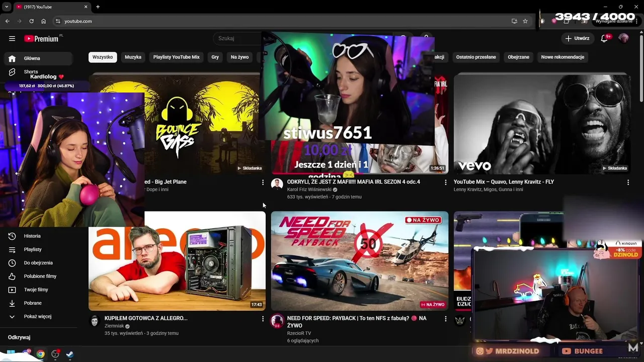The width and height of the screenshot is (644, 362).
Task: Click the Polubione filmy thumbs-up icon
Action: pos(12,277)
